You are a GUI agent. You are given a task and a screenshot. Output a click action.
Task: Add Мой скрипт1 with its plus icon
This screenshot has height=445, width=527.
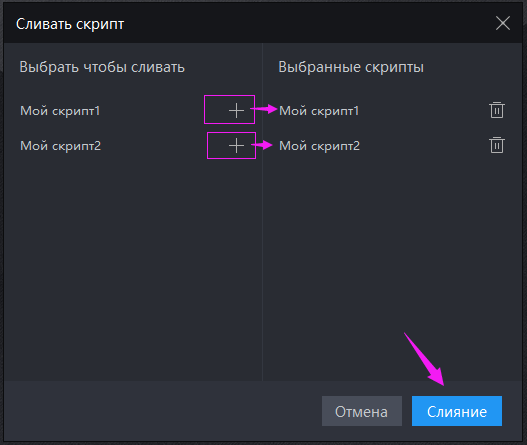click(236, 110)
